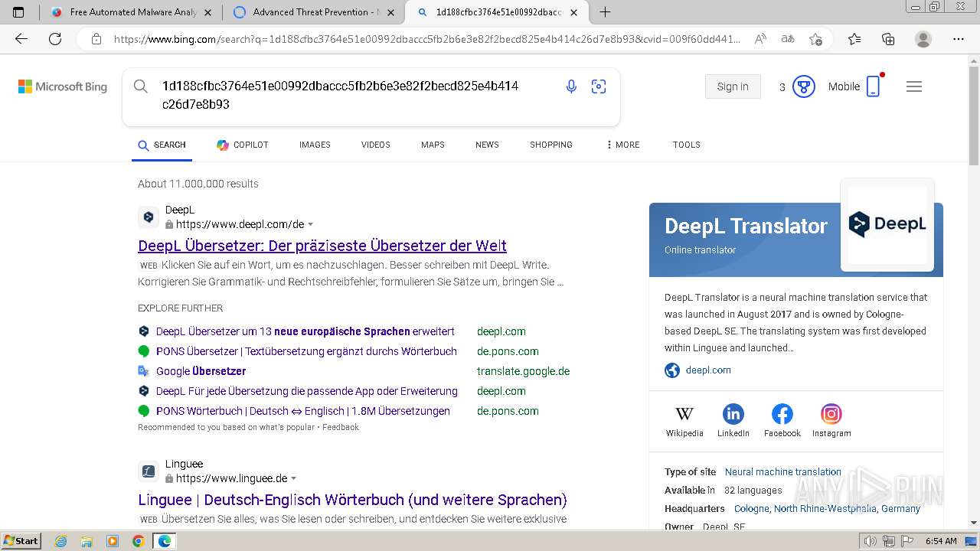
Task: Switch to the VIDEOS tab
Action: click(376, 145)
